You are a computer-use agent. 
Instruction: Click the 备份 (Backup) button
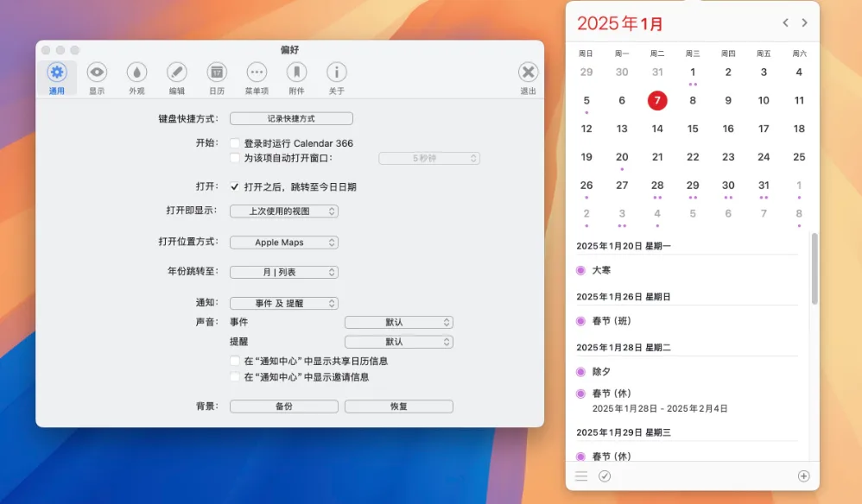[x=283, y=406]
